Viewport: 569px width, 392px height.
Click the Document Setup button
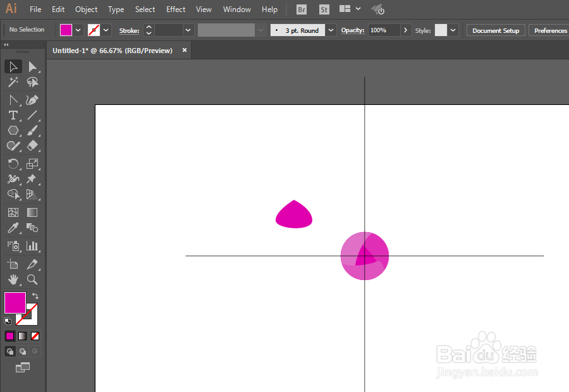pos(496,30)
